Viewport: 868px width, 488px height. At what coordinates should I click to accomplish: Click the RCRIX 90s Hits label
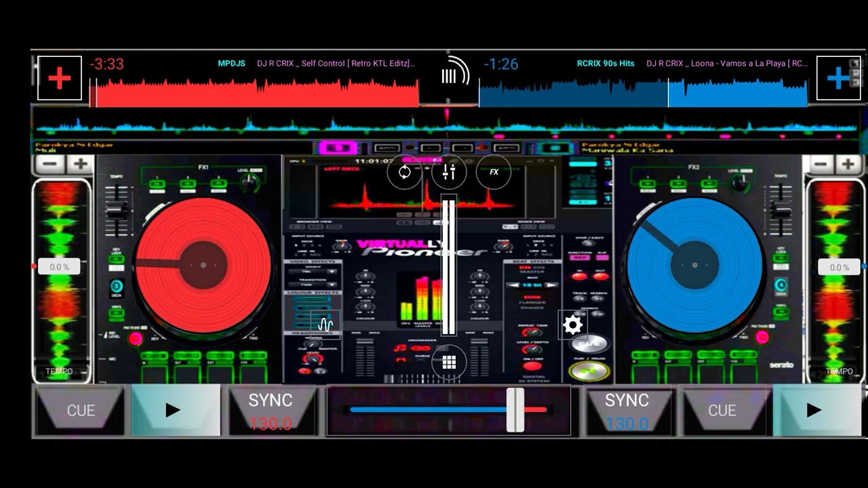606,64
